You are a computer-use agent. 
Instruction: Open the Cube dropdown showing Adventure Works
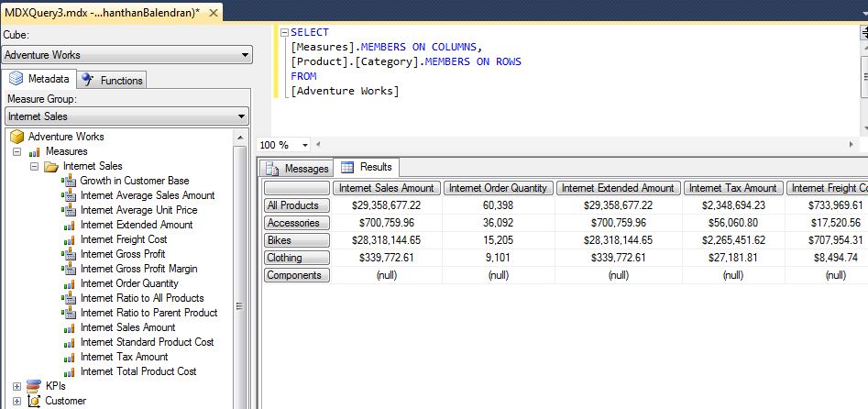pyautogui.click(x=126, y=55)
